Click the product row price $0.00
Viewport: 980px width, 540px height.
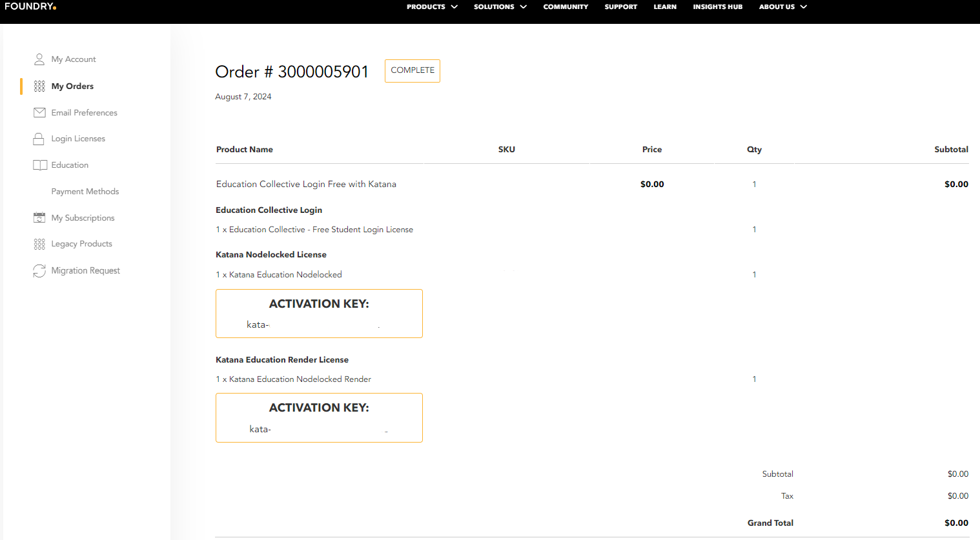click(x=652, y=185)
